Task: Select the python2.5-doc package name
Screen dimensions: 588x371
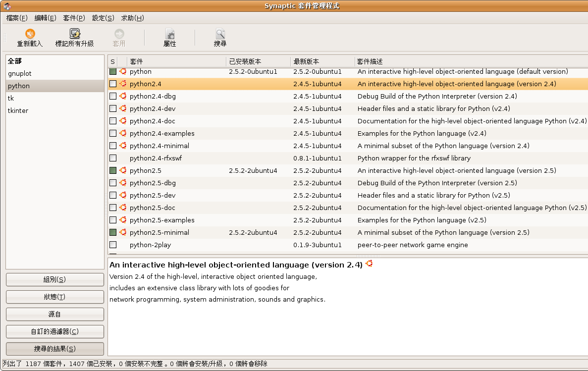Action: [x=152, y=208]
